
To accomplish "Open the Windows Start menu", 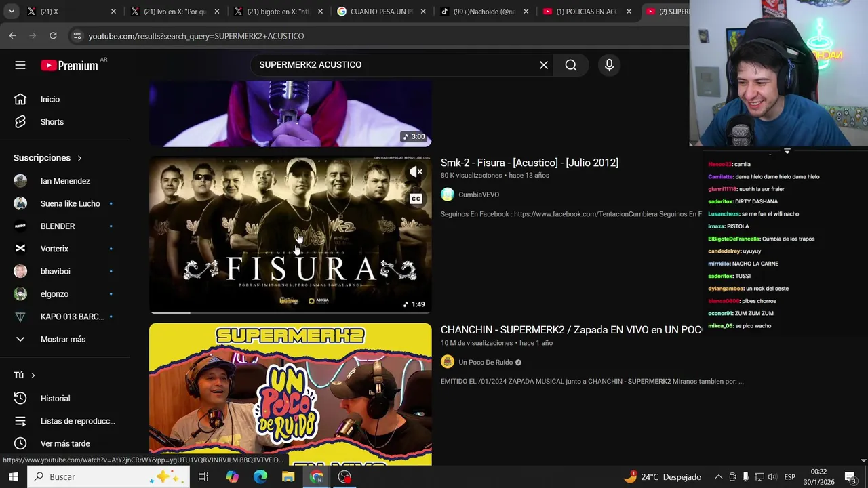I will [x=13, y=477].
